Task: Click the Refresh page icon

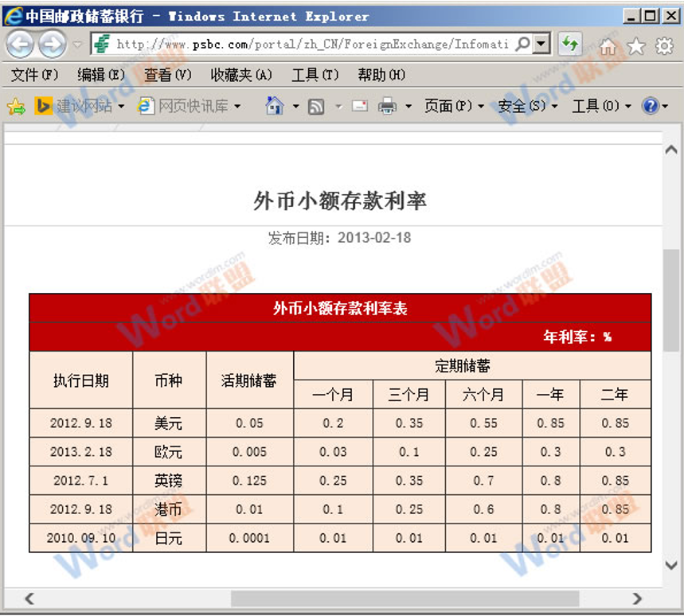Action: tap(570, 45)
